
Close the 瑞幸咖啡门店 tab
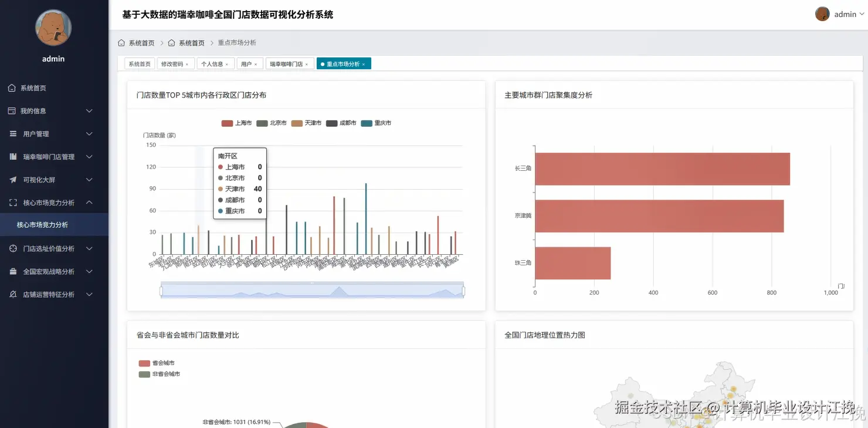tap(307, 64)
